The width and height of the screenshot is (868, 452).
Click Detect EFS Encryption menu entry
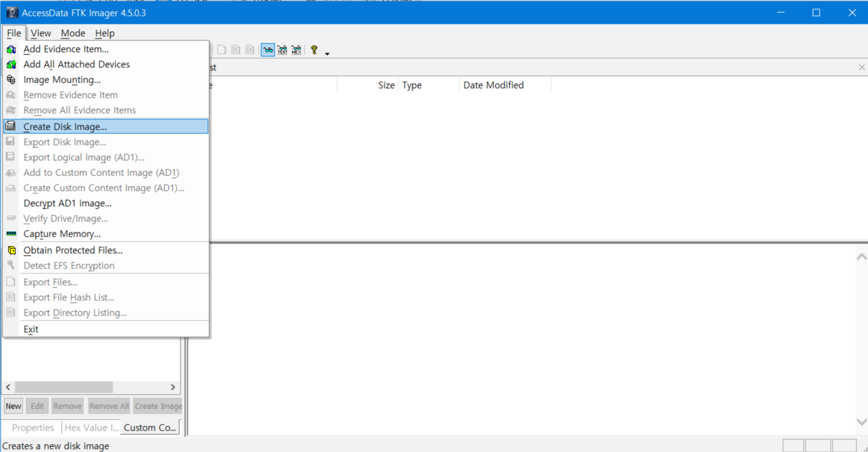tap(106, 265)
